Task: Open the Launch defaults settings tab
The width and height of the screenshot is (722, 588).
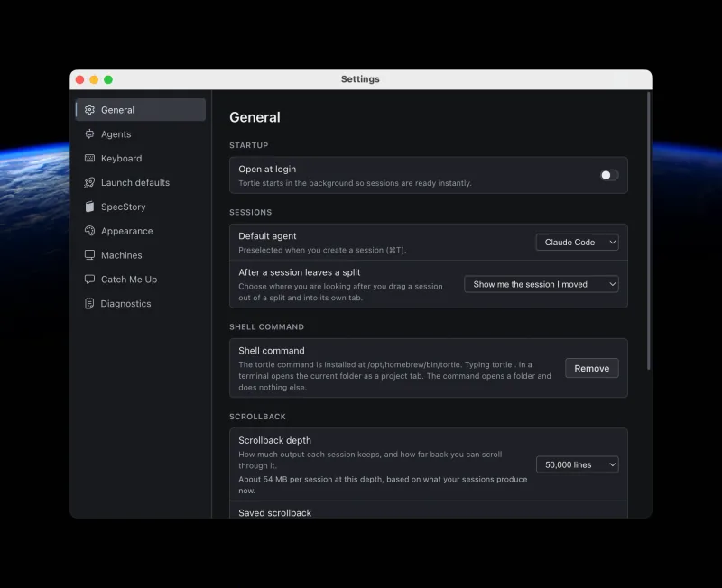Action: (141, 183)
